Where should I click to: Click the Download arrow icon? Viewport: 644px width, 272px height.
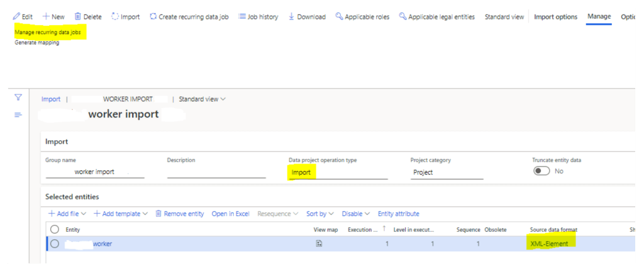[x=291, y=16]
